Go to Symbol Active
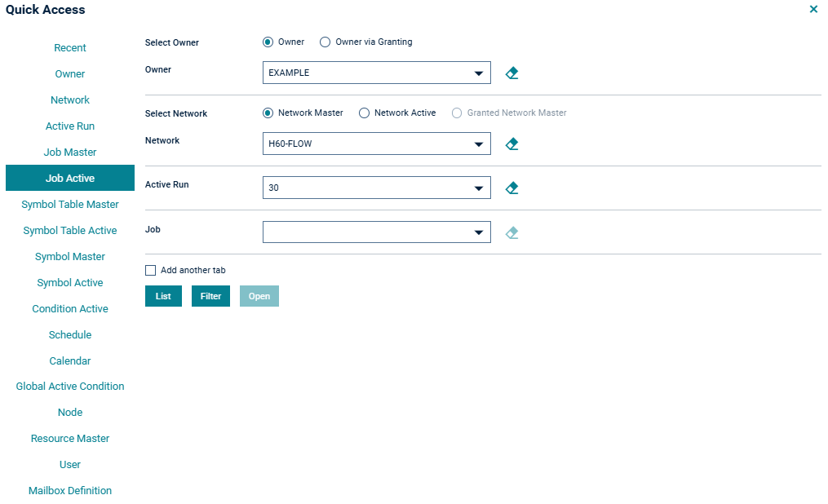 click(69, 282)
